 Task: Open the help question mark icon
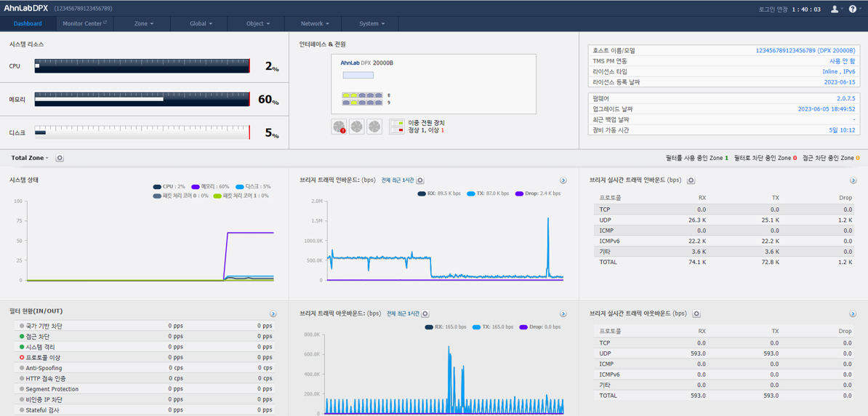click(853, 9)
